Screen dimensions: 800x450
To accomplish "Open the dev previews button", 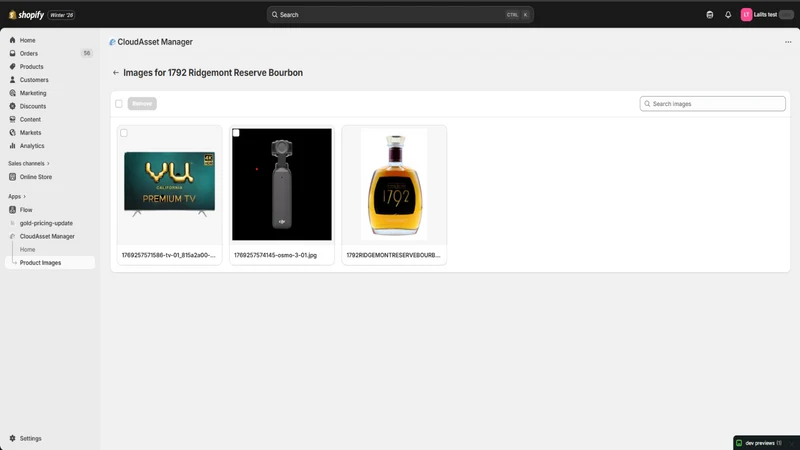I will [766, 443].
